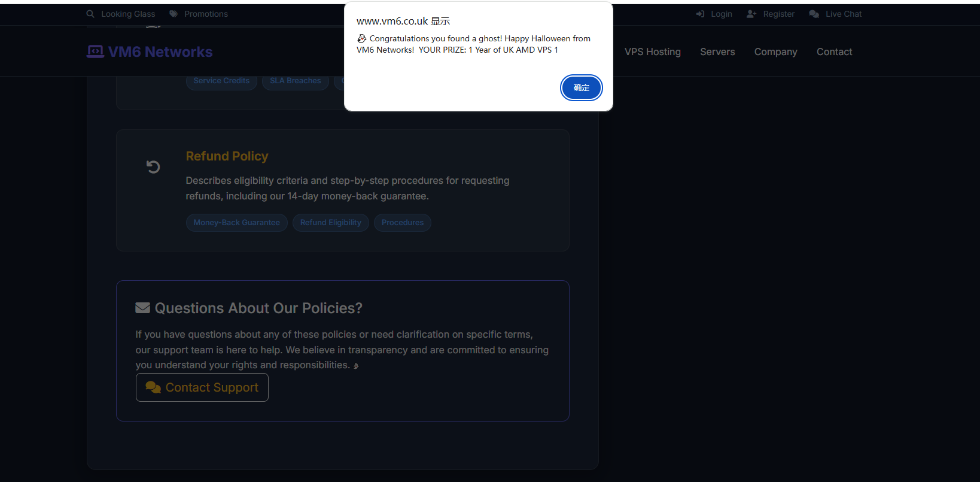Screen dimensions: 980x482
Task: Open the Login link
Action: [x=722, y=14]
